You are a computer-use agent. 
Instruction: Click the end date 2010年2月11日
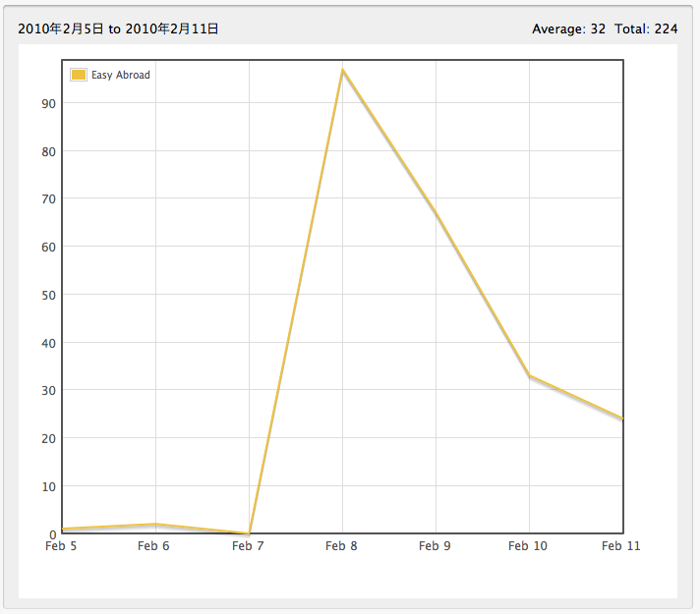(171, 29)
